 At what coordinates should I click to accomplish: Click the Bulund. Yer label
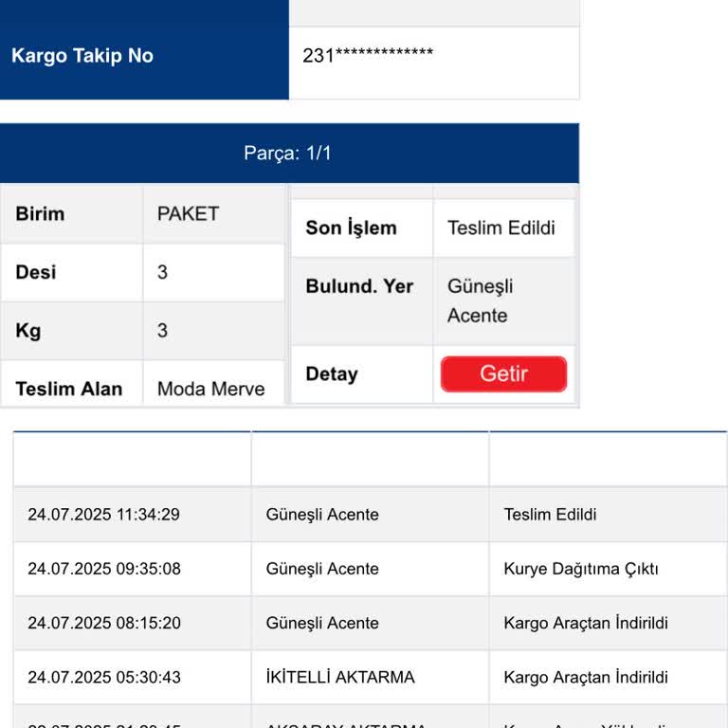359,286
